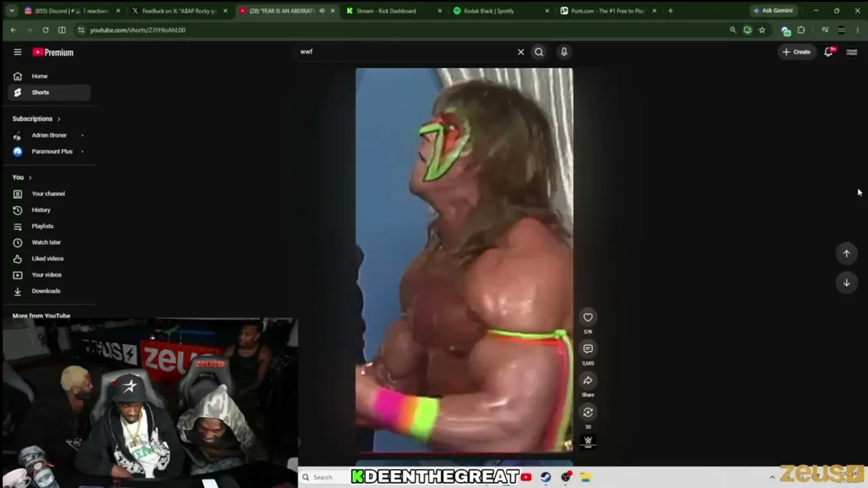View watch History
Screen dimensions: 868x488
[49, 210]
